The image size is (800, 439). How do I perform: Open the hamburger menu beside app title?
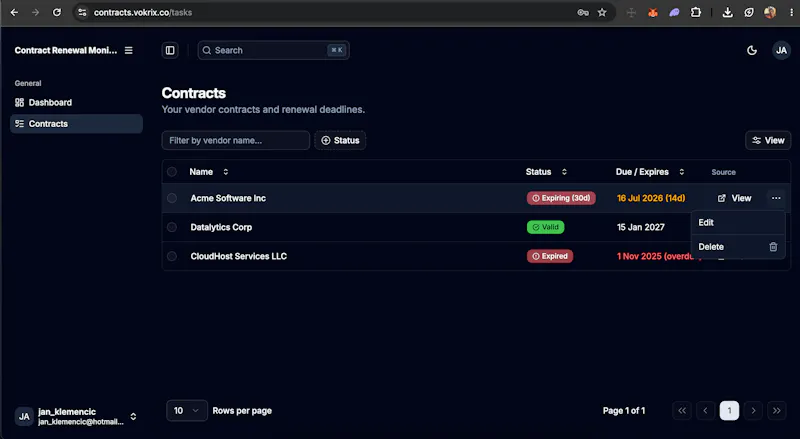point(129,50)
